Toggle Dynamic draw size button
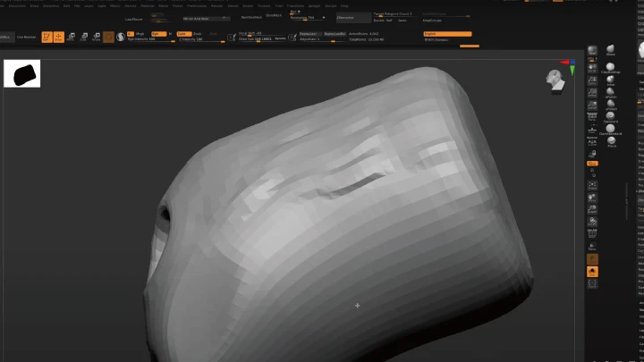 280,38
